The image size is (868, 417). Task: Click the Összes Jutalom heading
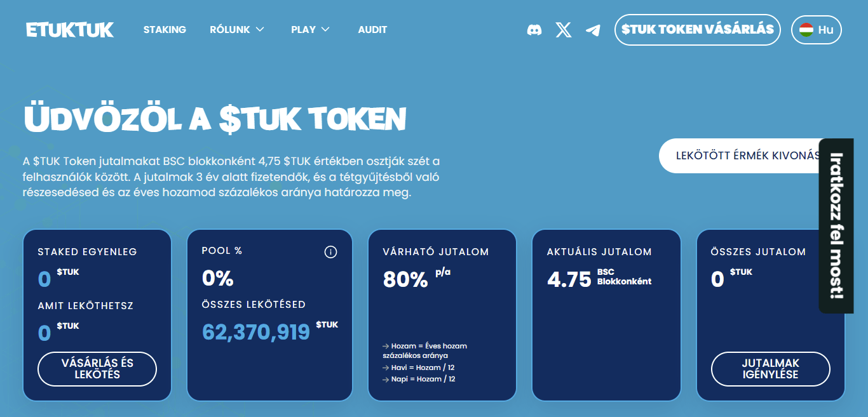758,252
